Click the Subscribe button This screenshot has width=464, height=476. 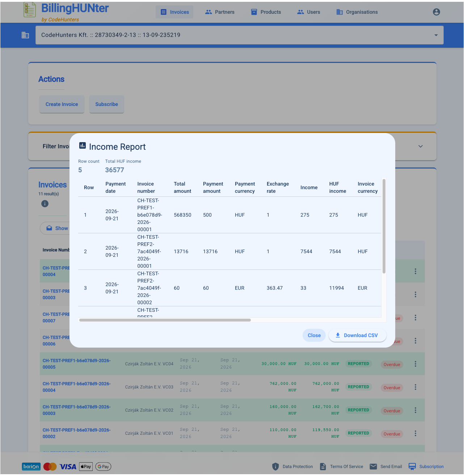click(x=107, y=104)
